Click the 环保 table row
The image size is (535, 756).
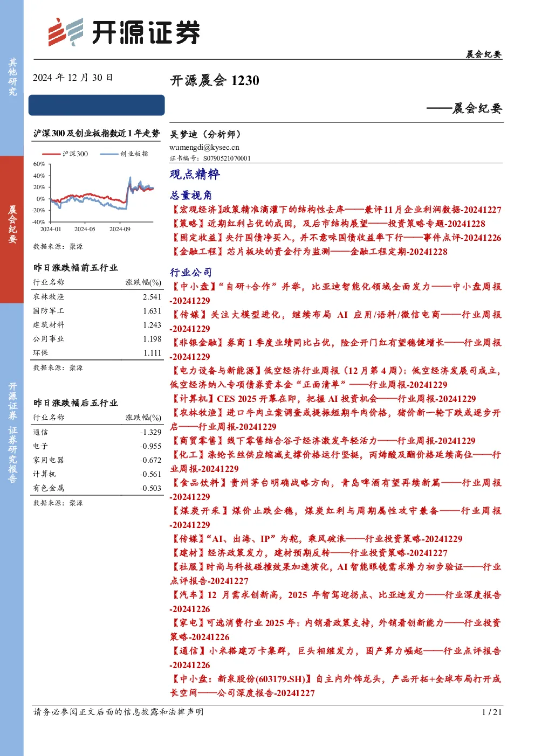pyautogui.click(x=97, y=353)
